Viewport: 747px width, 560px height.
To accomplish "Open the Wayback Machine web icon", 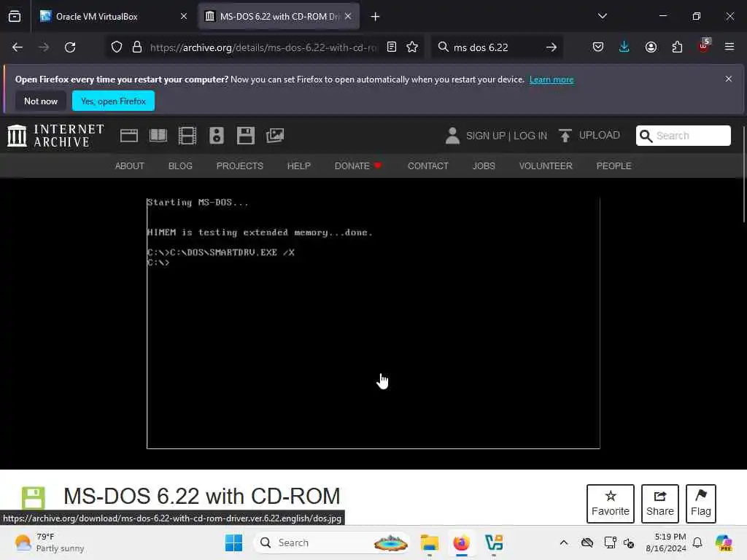I will tap(129, 136).
